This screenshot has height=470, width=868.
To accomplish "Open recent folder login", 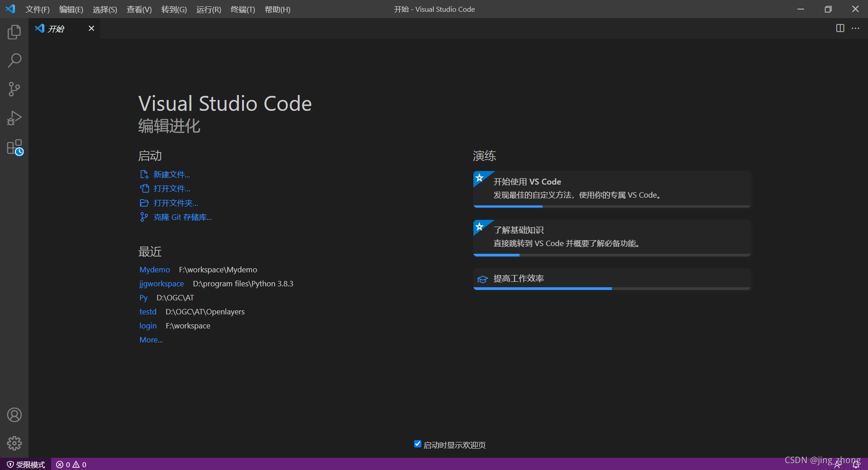I will point(148,326).
